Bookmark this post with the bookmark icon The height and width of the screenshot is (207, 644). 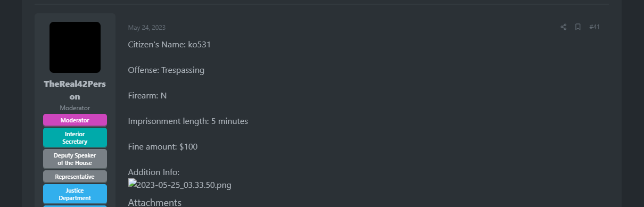(577, 27)
